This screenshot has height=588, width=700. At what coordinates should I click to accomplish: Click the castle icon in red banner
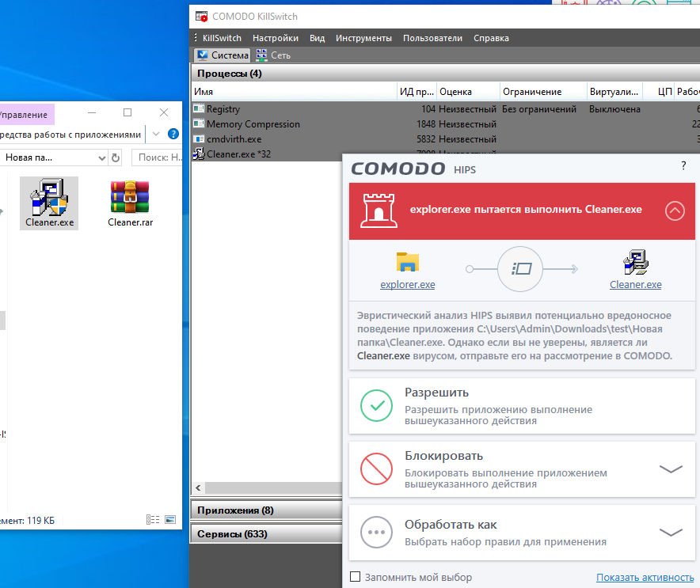(379, 211)
